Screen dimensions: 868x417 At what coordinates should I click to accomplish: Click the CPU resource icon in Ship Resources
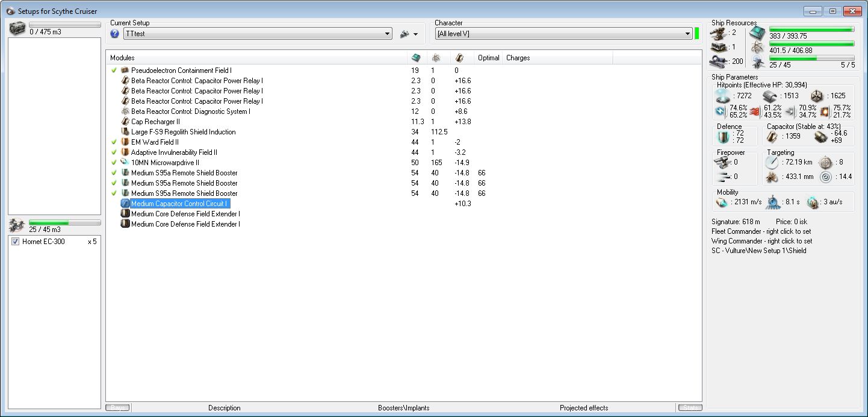coord(758,33)
